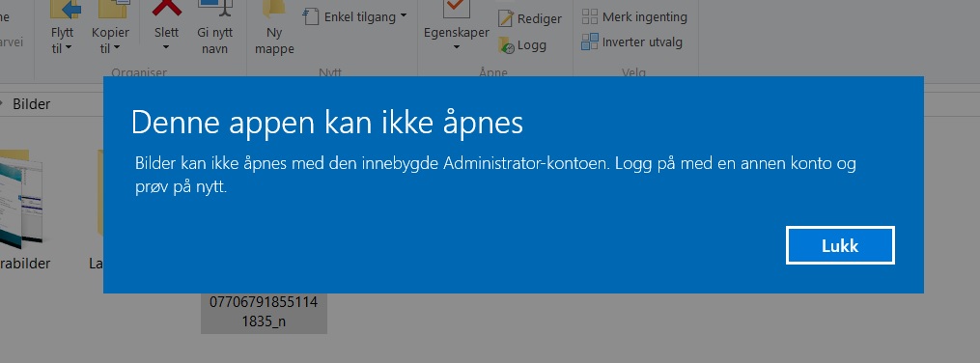Screen dimensions: 980x363
Task: Open Logg history in ribbon
Action: pyautogui.click(x=522, y=45)
